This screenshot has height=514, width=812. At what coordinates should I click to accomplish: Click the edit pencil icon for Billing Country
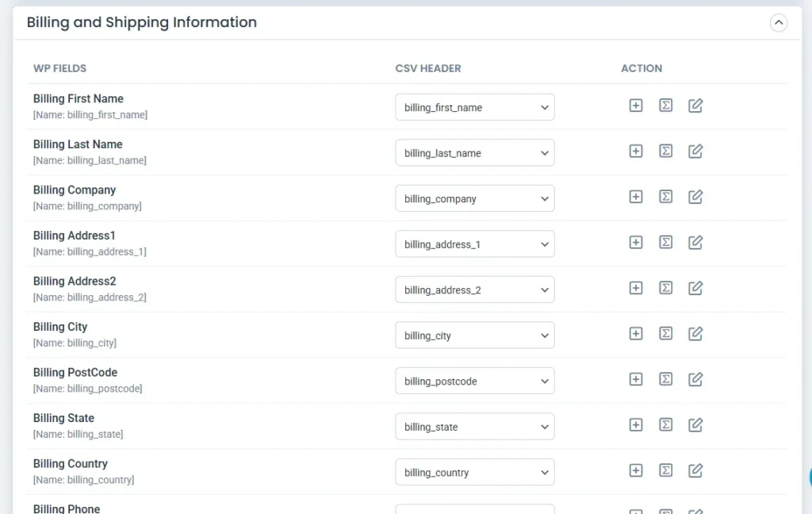[x=695, y=470]
